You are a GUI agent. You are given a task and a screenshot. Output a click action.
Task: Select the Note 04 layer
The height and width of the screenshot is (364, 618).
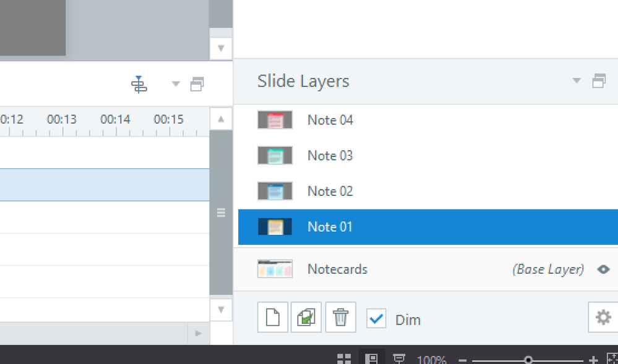[x=330, y=120]
